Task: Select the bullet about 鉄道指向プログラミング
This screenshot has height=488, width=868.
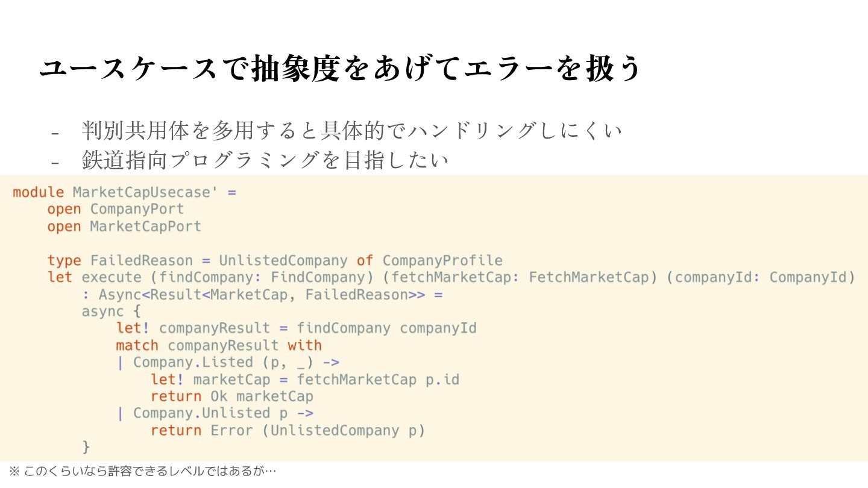Action: point(265,160)
